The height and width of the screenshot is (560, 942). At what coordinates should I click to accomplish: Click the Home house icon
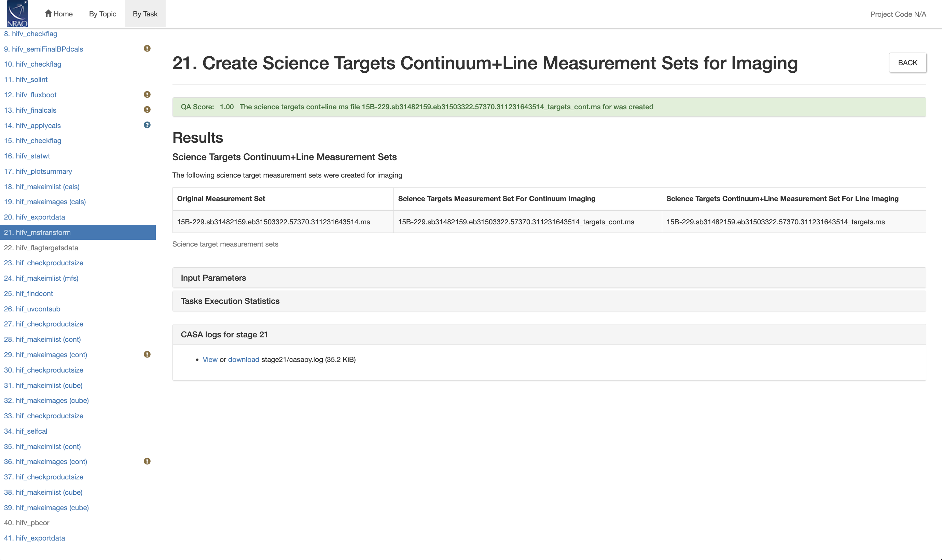48,13
